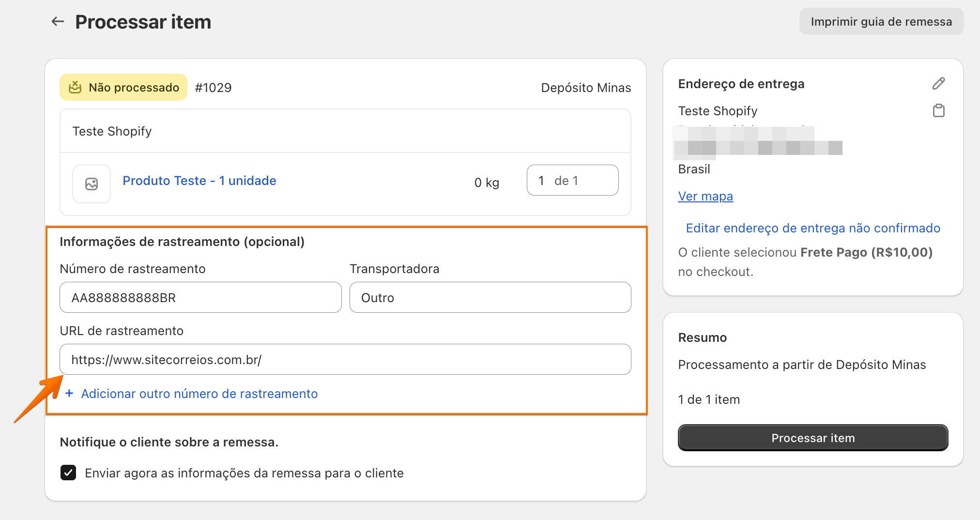Click the Não processado status badge
This screenshot has height=520, width=980.
[x=123, y=88]
